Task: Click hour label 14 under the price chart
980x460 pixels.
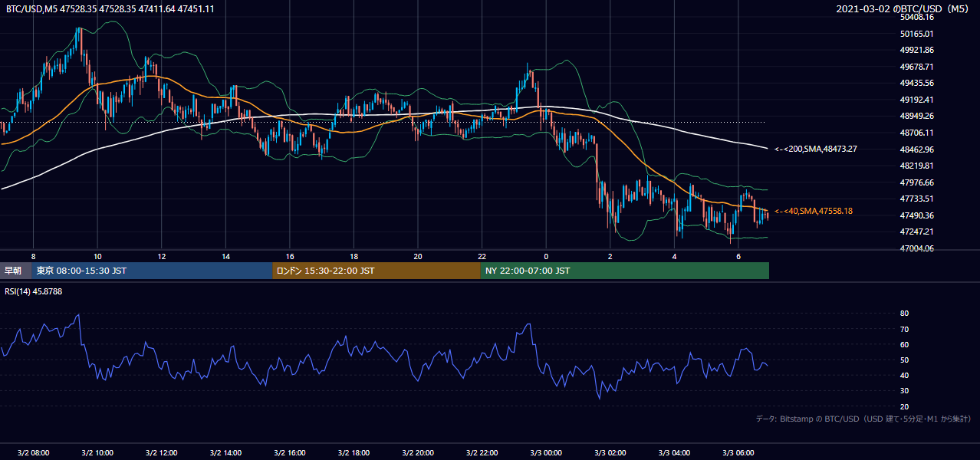Action: click(x=225, y=256)
